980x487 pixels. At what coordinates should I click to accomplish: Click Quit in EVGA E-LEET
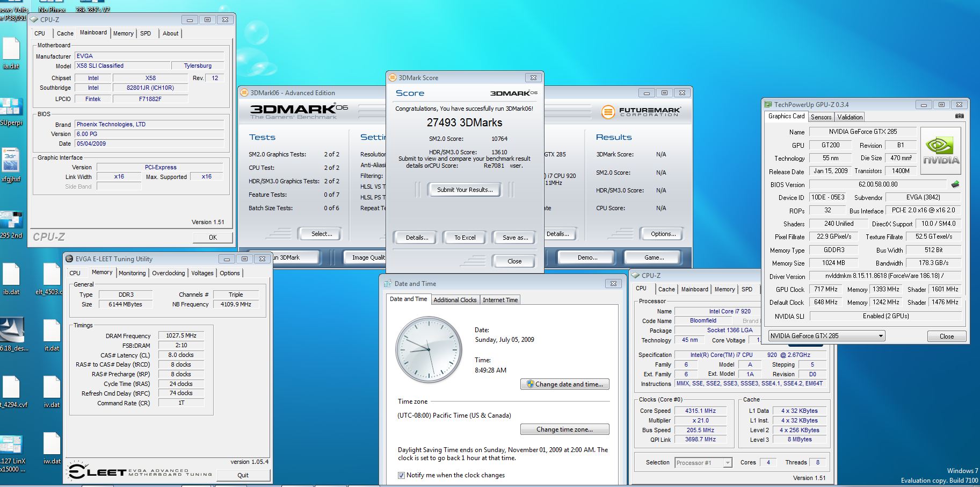pos(243,475)
